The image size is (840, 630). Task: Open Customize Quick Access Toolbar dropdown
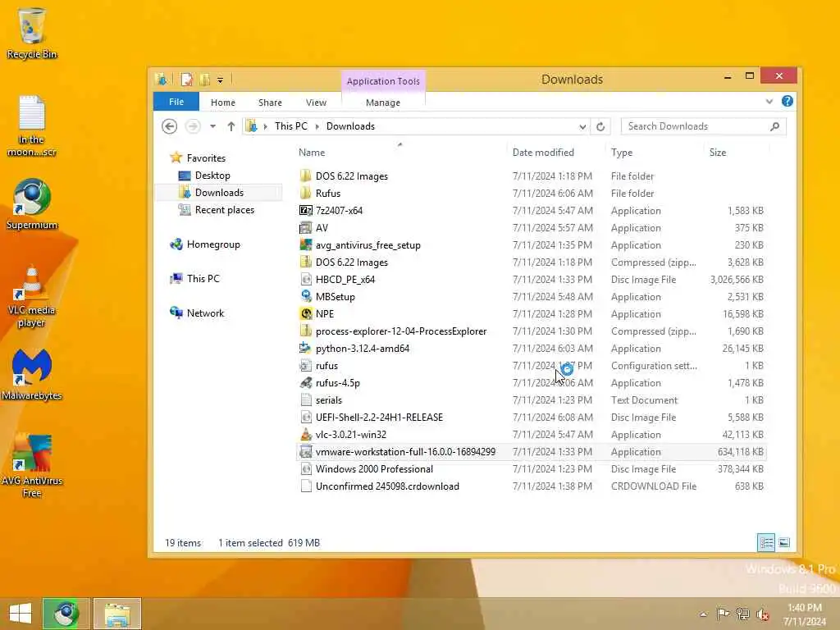pyautogui.click(x=220, y=80)
